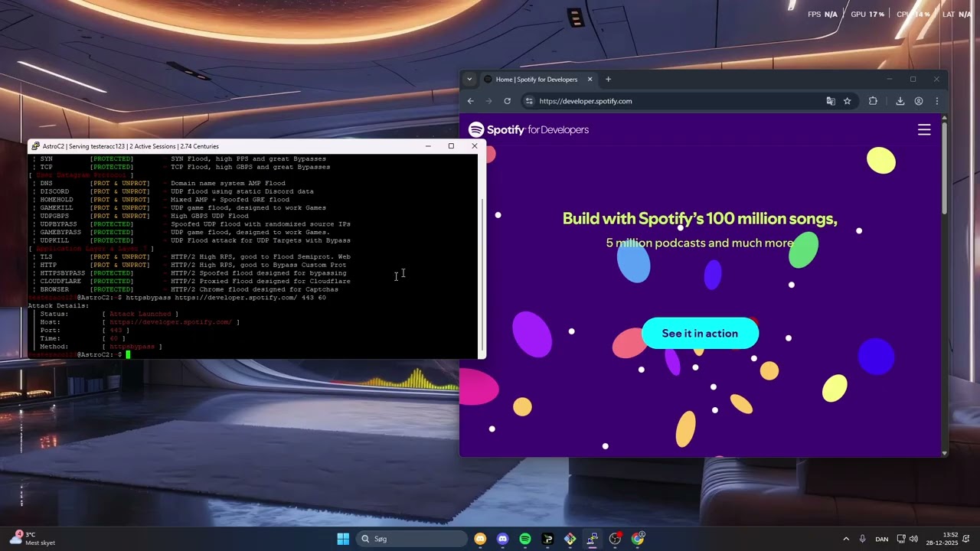Viewport: 980px width, 551px height.
Task: Select the Home | Spotify for Developers tab
Action: pos(539,80)
